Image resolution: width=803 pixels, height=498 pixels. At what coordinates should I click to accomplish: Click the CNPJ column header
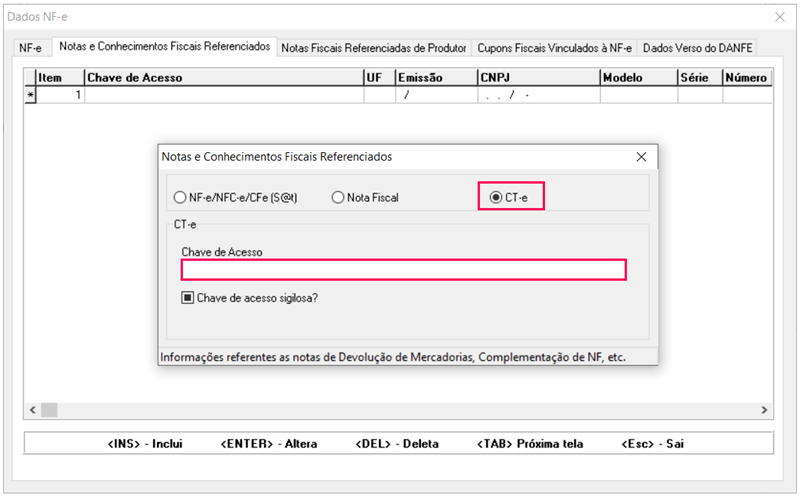point(537,78)
